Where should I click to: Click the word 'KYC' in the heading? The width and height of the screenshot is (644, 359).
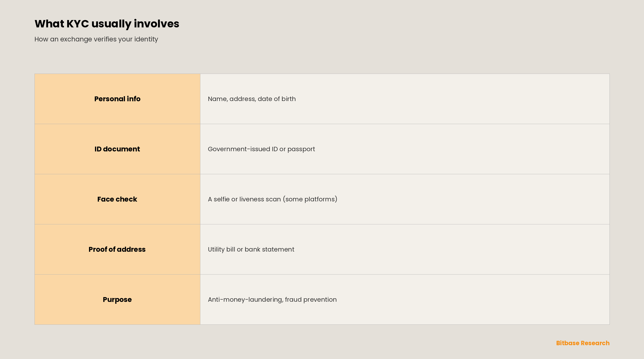point(78,24)
